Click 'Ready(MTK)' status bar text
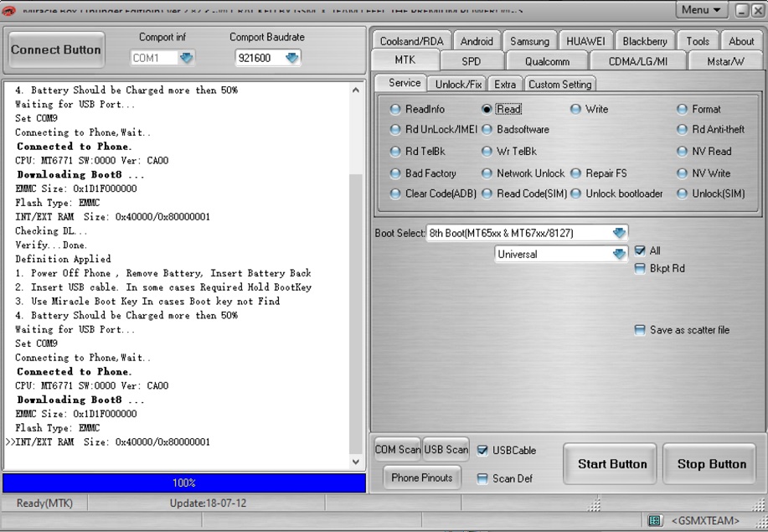The height and width of the screenshot is (532, 768). [44, 504]
